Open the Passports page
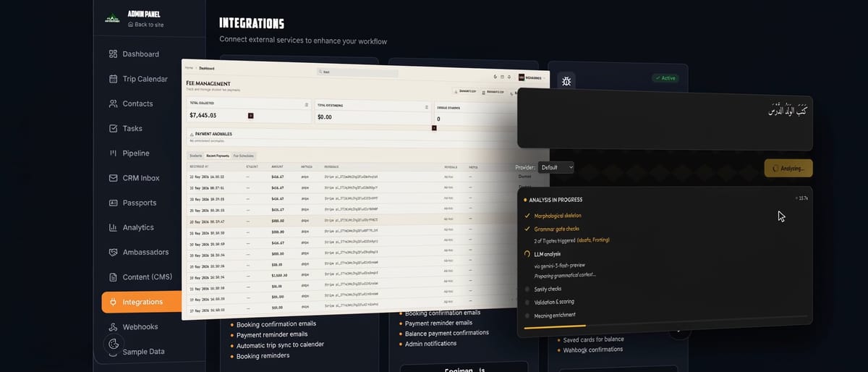Image resolution: width=868 pixels, height=372 pixels. point(141,203)
